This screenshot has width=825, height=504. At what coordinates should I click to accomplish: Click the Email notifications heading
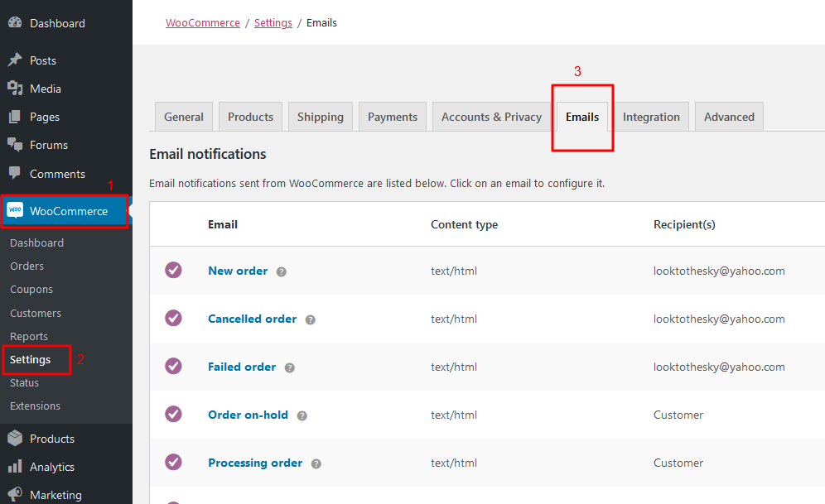(208, 154)
